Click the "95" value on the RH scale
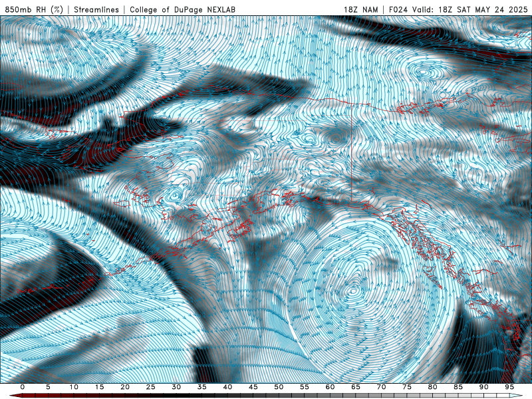Image resolution: width=532 pixels, height=399 pixels. coord(509,387)
